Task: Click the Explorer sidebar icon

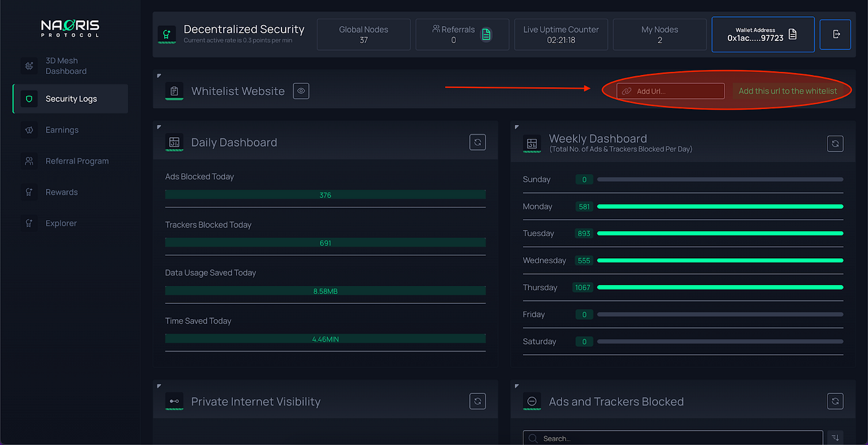Action: [x=29, y=223]
